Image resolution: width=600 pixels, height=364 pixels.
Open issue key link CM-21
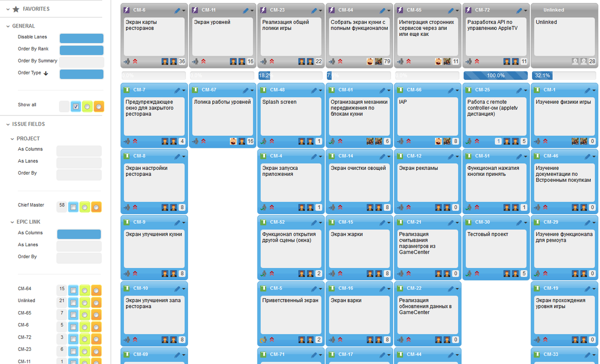(x=414, y=222)
